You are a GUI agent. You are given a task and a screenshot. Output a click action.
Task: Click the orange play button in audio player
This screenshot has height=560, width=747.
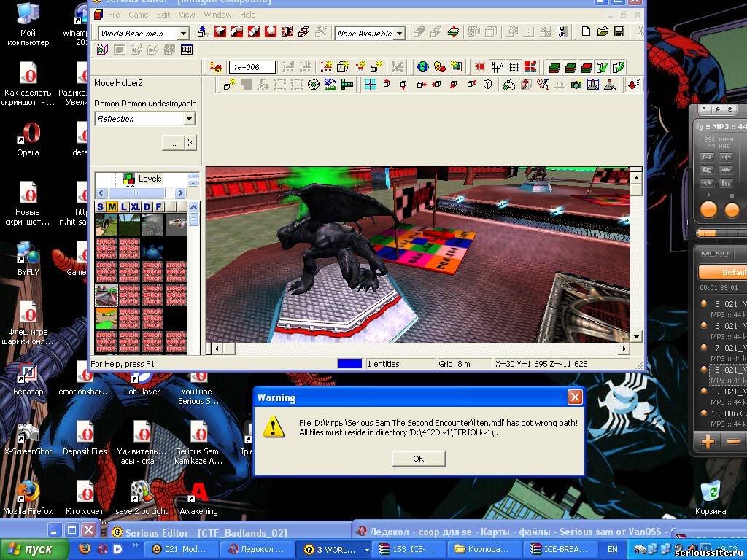(708, 209)
